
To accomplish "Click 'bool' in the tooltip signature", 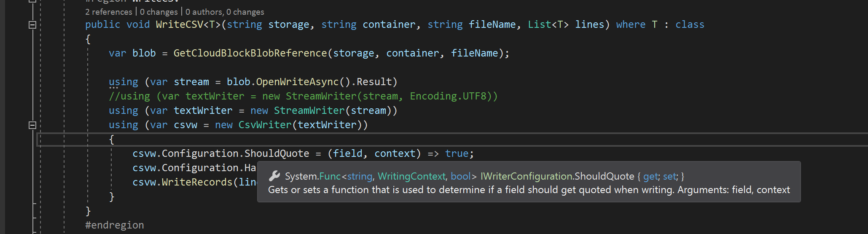I will [460, 176].
